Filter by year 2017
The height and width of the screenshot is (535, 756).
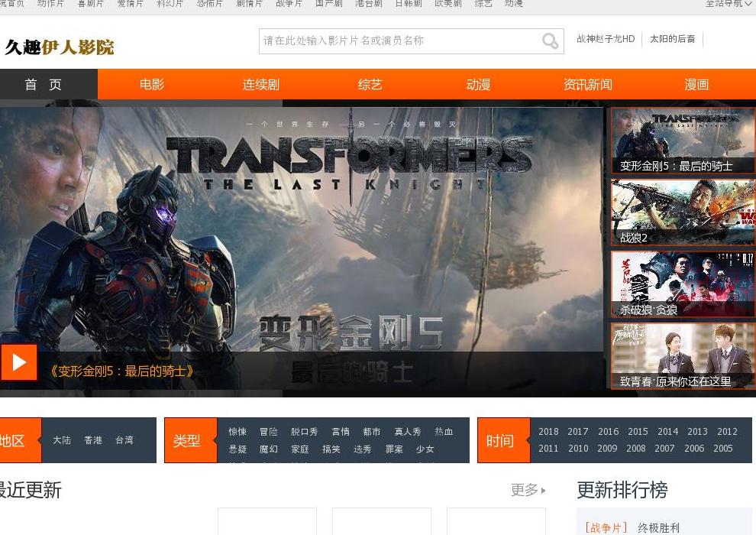pos(578,431)
